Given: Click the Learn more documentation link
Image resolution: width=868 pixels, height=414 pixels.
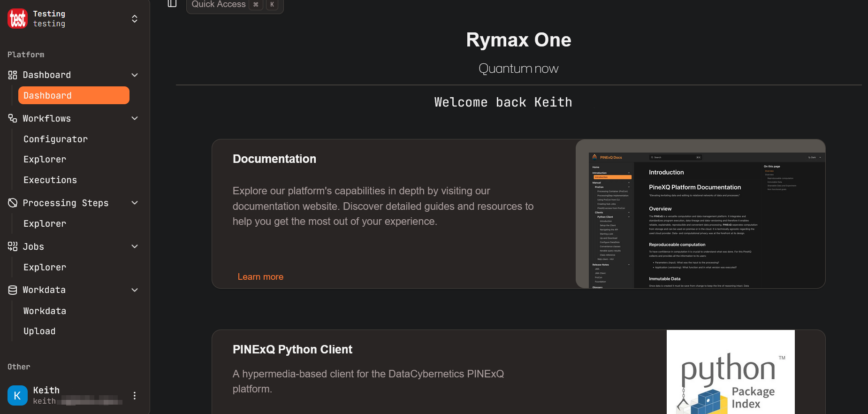Looking at the screenshot, I should pos(260,277).
